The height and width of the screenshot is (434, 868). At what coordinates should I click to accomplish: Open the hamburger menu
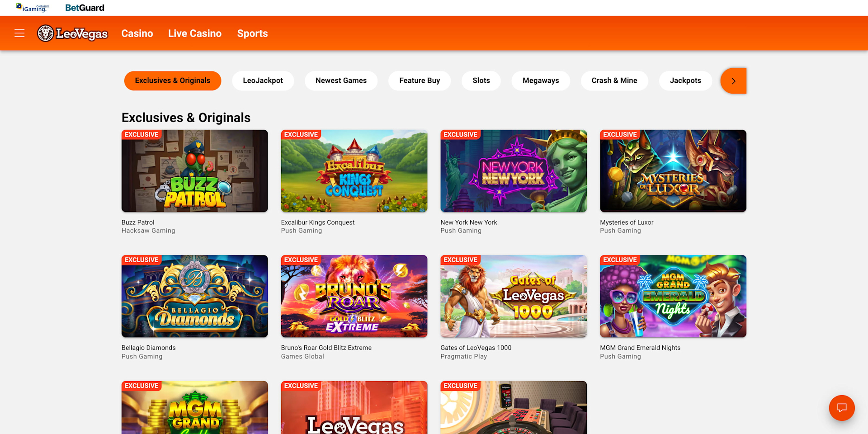(x=19, y=33)
